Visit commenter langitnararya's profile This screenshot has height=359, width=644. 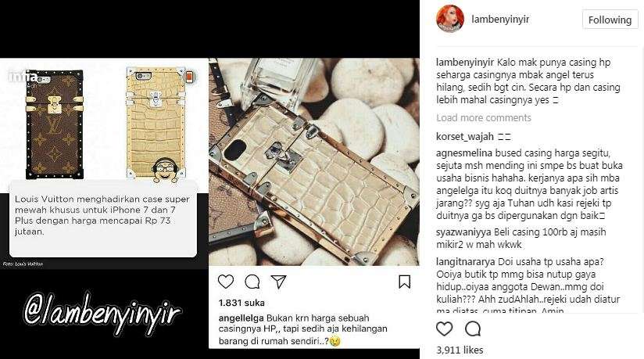(466, 262)
